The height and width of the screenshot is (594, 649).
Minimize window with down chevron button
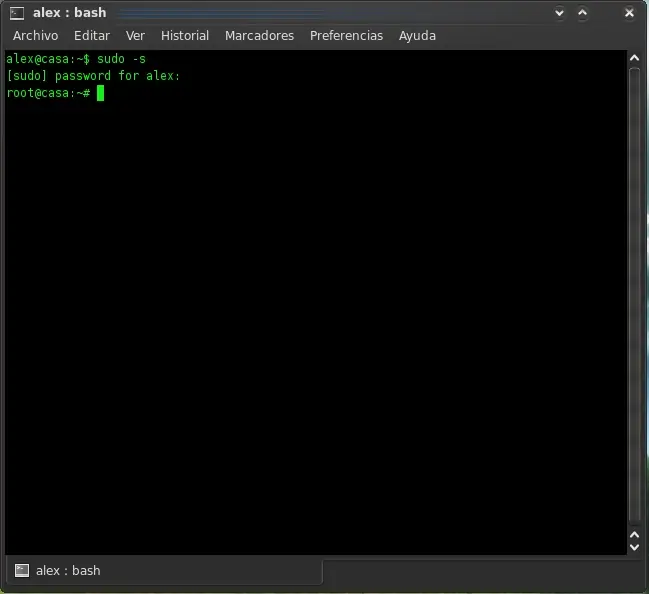pyautogui.click(x=559, y=13)
